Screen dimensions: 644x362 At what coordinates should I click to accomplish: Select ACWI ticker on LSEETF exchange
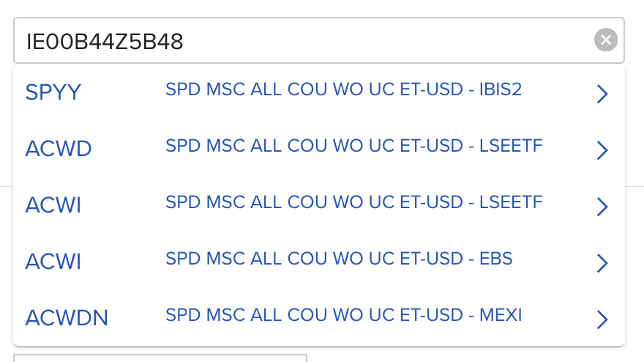click(53, 205)
